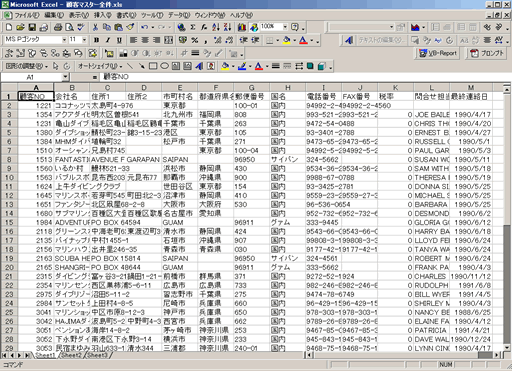Toggle Bold formatting
The height and width of the screenshot is (371, 512).
[x=96, y=40]
